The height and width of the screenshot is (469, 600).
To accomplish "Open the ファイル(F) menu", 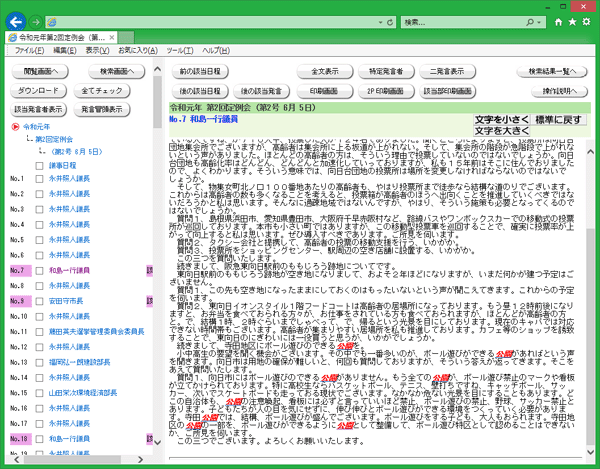I will [x=29, y=50].
